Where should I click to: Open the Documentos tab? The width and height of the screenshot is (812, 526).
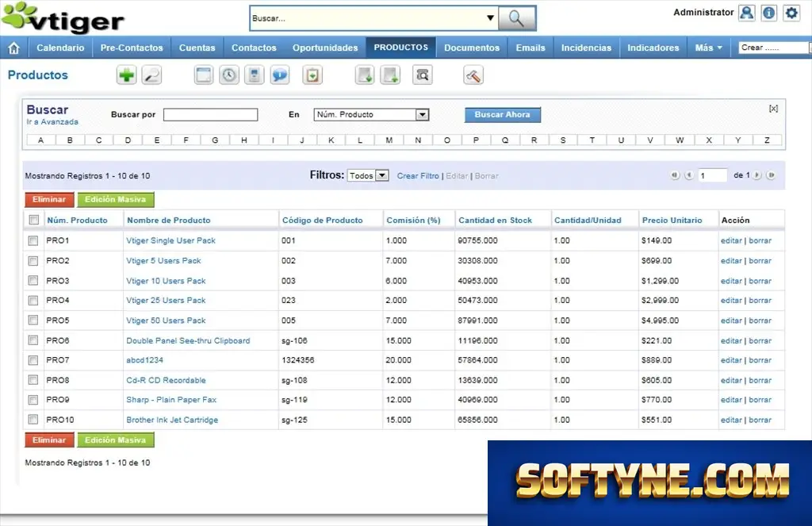pyautogui.click(x=472, y=48)
